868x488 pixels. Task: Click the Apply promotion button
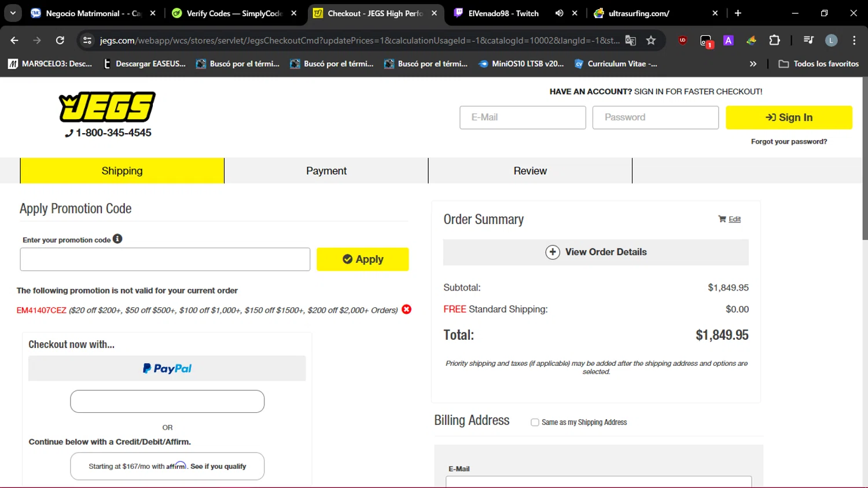362,259
